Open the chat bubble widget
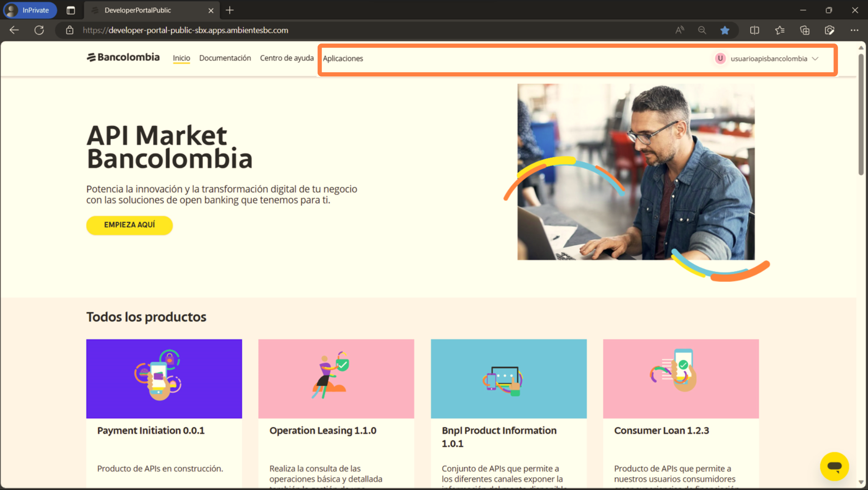Screen dimensions: 868x490 [834, 466]
